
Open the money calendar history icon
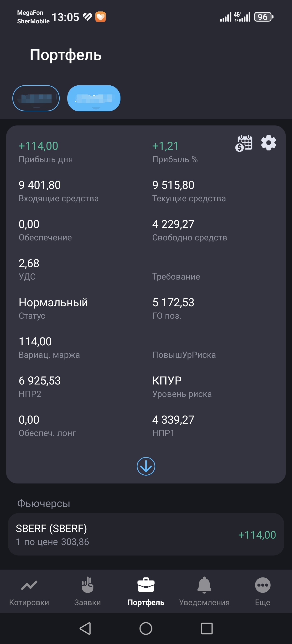244,143
